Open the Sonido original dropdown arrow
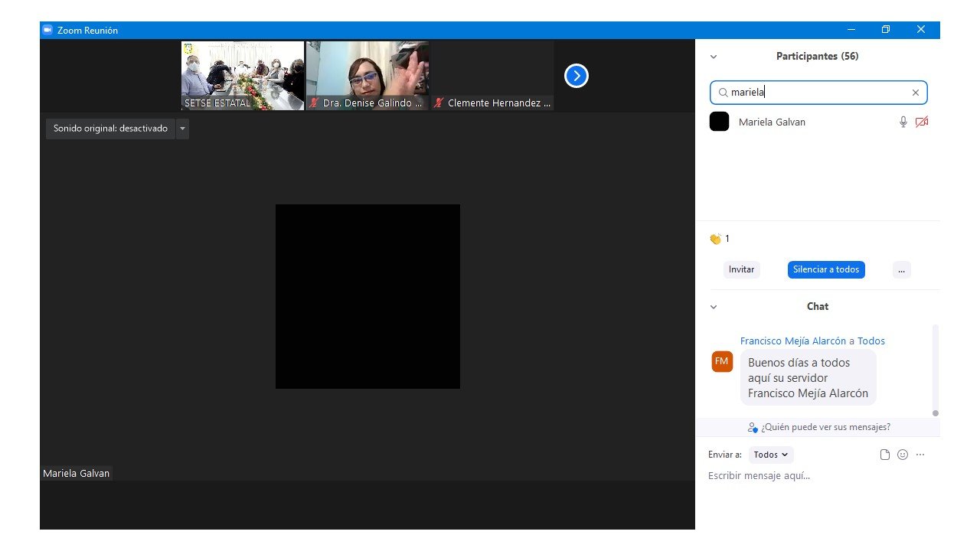Screen dimensions: 980x551 tap(182, 129)
